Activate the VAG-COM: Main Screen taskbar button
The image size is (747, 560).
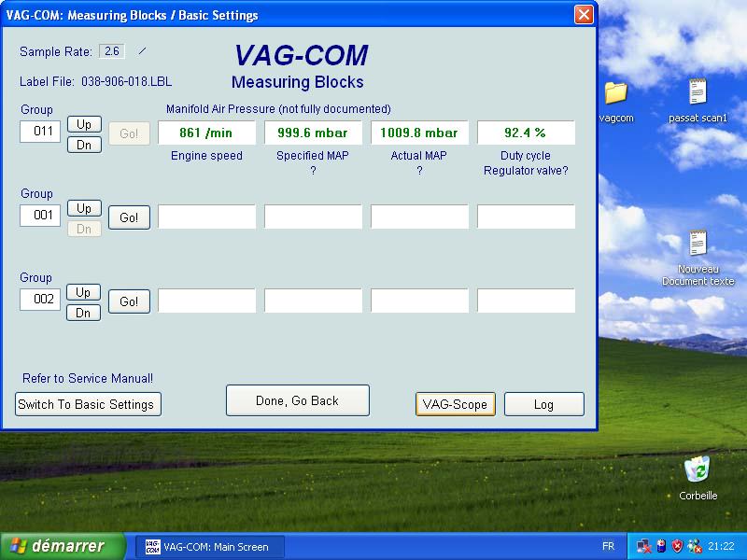[210, 547]
